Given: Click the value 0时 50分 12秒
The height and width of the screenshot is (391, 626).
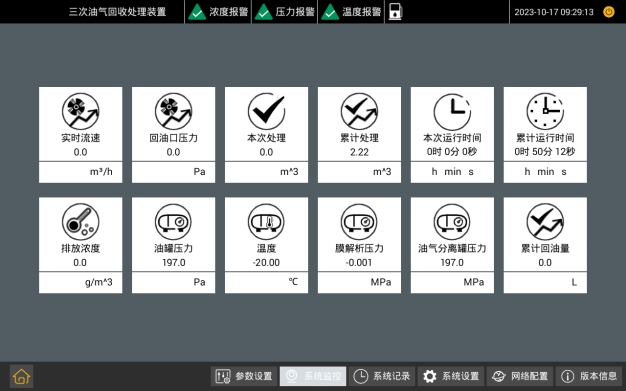Looking at the screenshot, I should (x=545, y=152).
